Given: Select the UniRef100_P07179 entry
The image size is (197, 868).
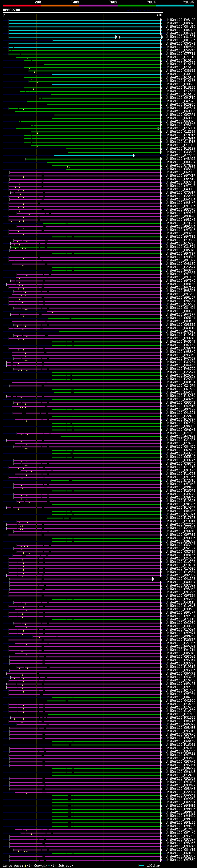Looking at the screenshot, I should pos(180,287).
